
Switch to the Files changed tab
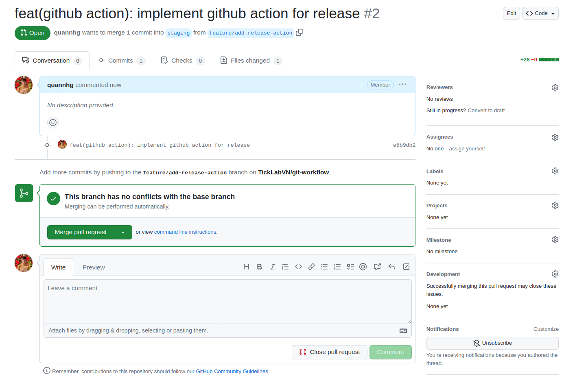[x=251, y=61]
